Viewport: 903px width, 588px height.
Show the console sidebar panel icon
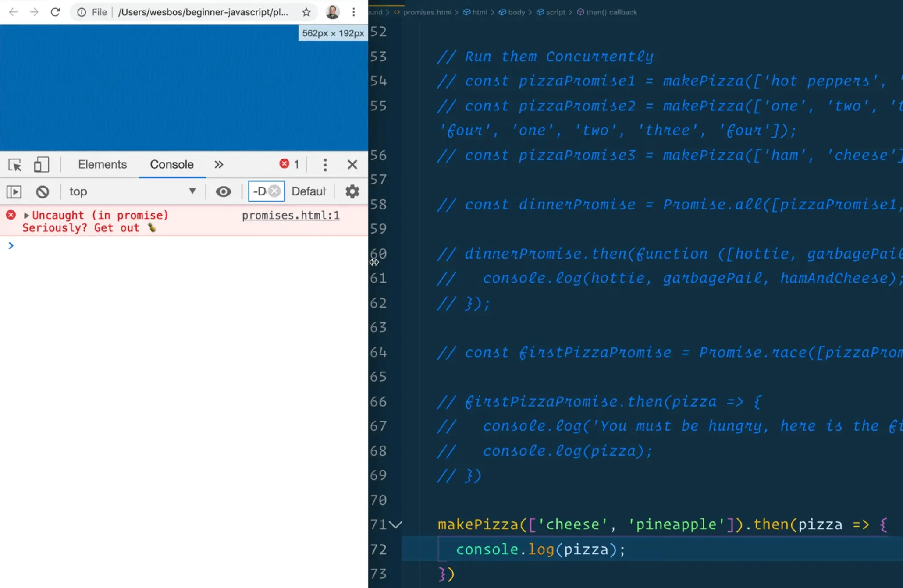14,191
